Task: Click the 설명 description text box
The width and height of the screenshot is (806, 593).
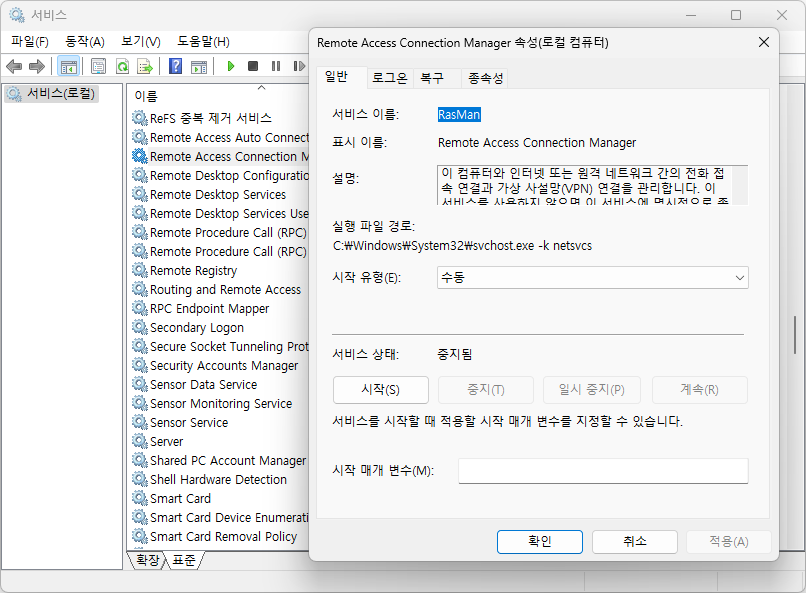Action: (593, 185)
